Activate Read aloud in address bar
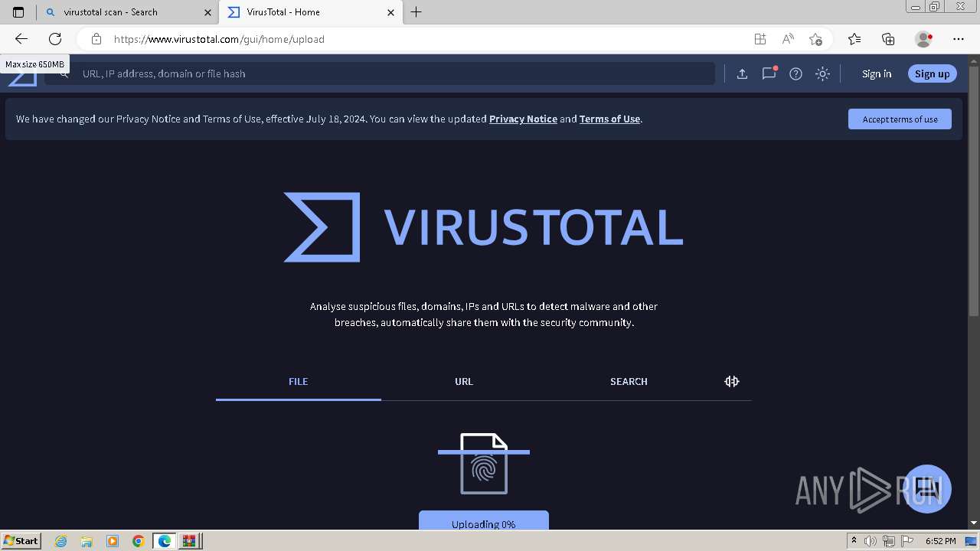Screen dimensions: 980x551 787,39
